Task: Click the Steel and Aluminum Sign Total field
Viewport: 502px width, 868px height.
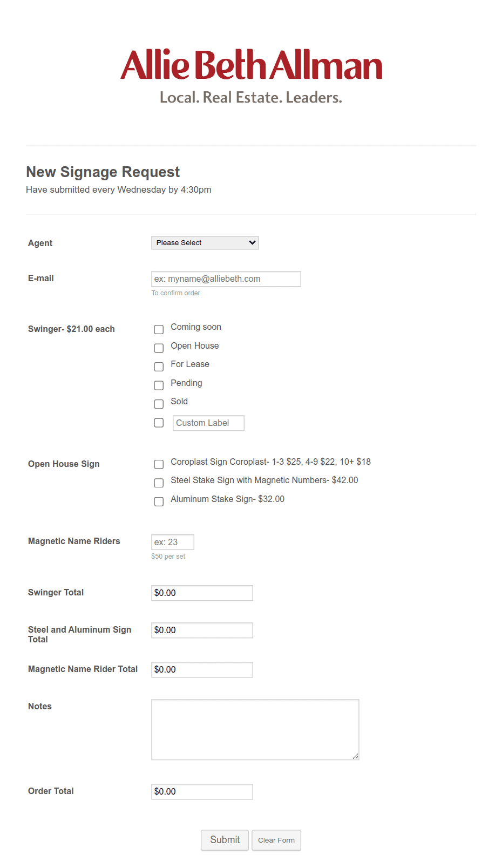Action: point(202,630)
